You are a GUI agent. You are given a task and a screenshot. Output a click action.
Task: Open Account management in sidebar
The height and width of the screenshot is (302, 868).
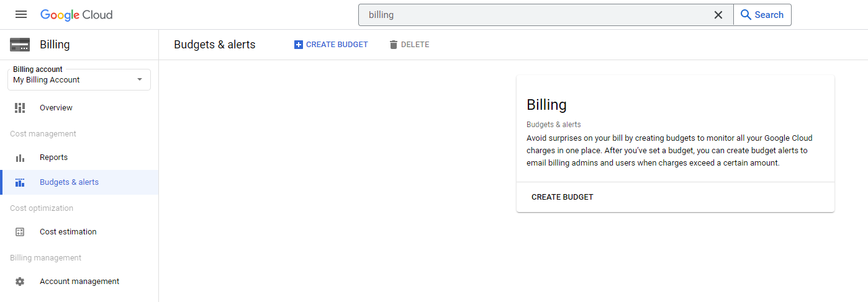(x=79, y=282)
